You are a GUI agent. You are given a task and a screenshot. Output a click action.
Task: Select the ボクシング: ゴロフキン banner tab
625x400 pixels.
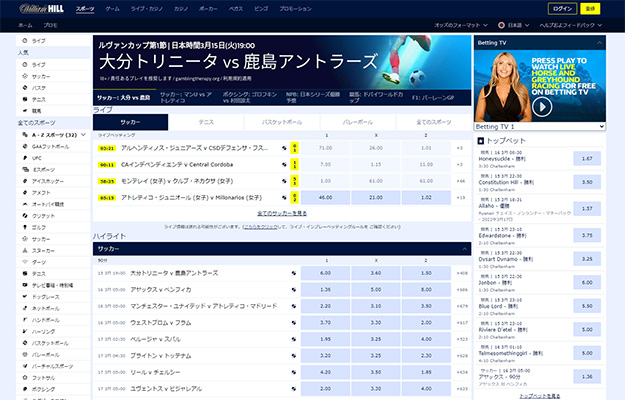click(250, 98)
